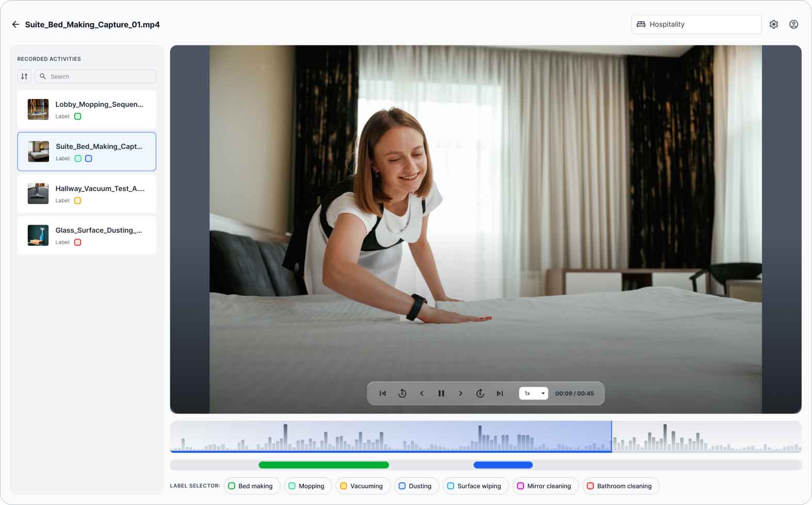Click blue label box on Suite bed making item
812x505 pixels.
click(x=89, y=159)
